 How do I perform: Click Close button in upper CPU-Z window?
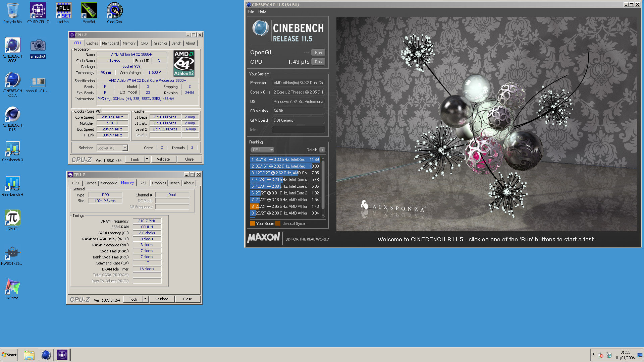tap(189, 160)
